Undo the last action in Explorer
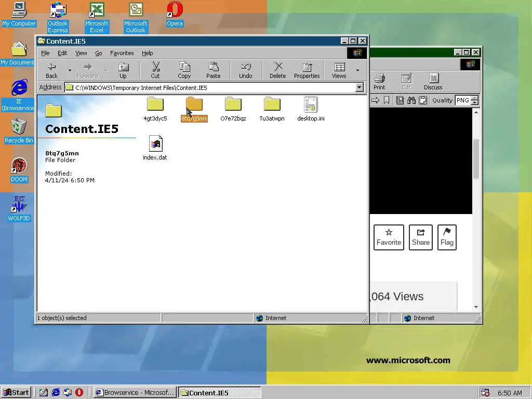 245,70
